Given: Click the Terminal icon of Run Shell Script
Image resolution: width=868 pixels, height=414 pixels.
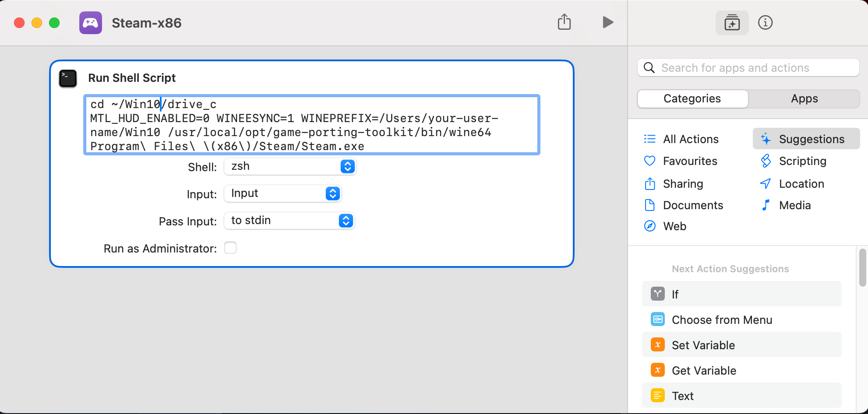Looking at the screenshot, I should pos(68,78).
